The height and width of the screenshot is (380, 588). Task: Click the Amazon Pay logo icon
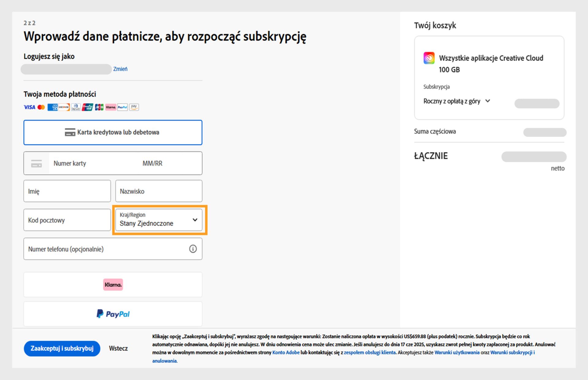(134, 107)
